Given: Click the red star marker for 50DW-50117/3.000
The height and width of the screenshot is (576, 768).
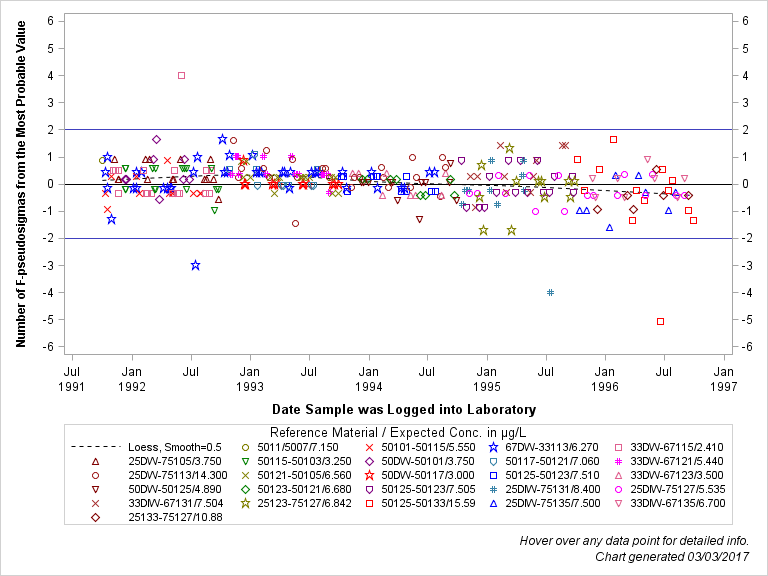Looking at the screenshot, I should [x=370, y=476].
